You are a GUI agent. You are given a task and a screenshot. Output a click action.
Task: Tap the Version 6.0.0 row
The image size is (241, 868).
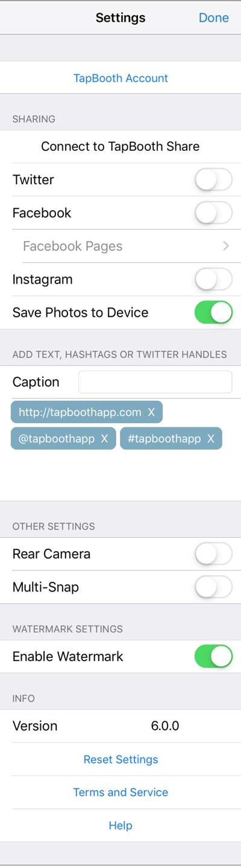(x=120, y=726)
